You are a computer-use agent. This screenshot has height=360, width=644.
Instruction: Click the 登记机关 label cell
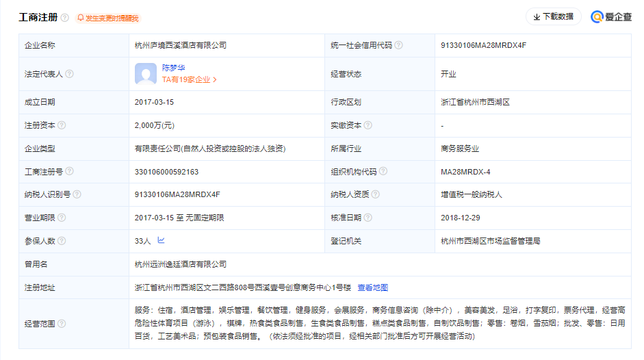click(x=380, y=241)
